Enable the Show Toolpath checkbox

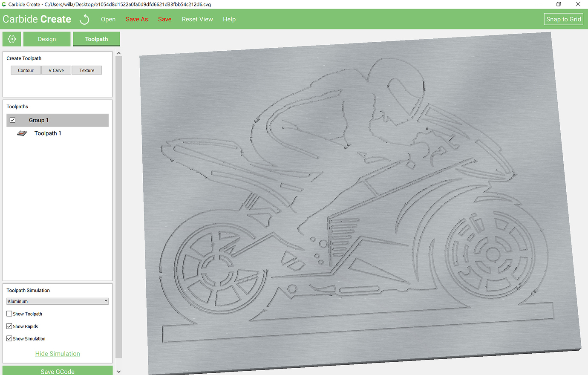coord(9,314)
